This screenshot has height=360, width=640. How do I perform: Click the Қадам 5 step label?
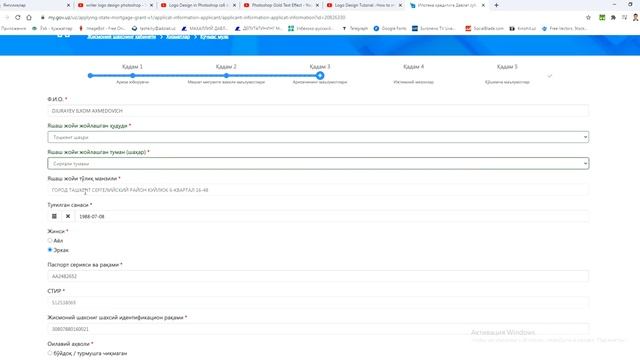(x=507, y=67)
